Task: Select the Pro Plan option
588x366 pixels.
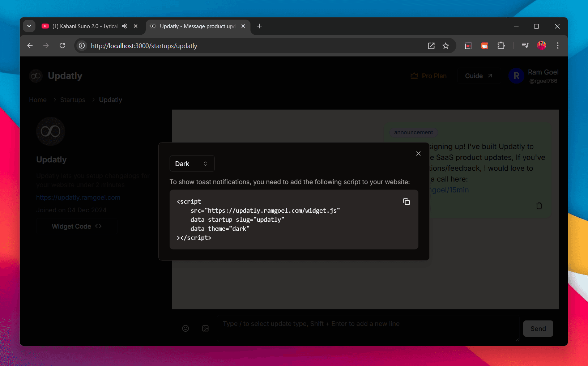Action: tap(429, 76)
